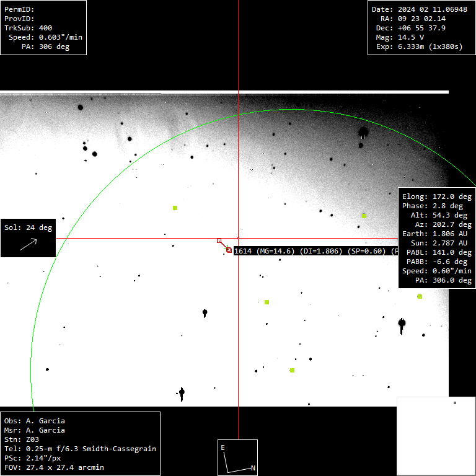Screen dimensions: 476x476
Task: Click the 'Earth: 1.806 AU' line
Action: (434, 234)
